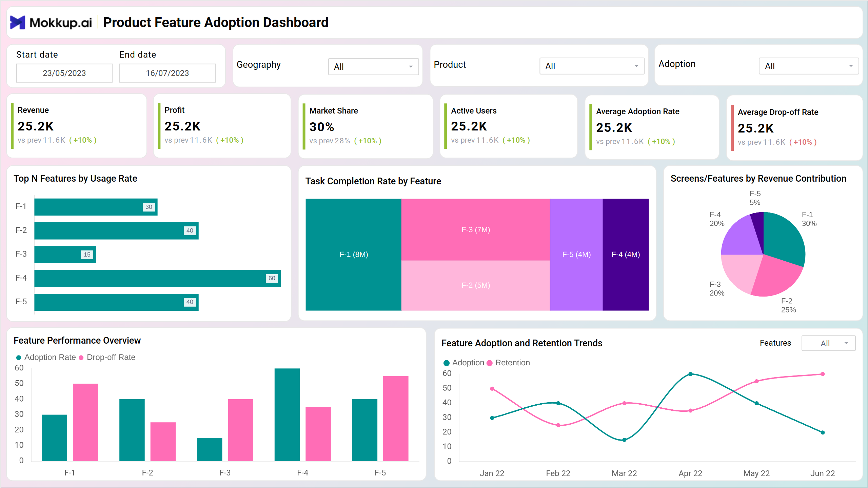Screen dimensions: 868x488
Task: Click the Revenue vs prev 11.6K text
Action: pyautogui.click(x=41, y=140)
